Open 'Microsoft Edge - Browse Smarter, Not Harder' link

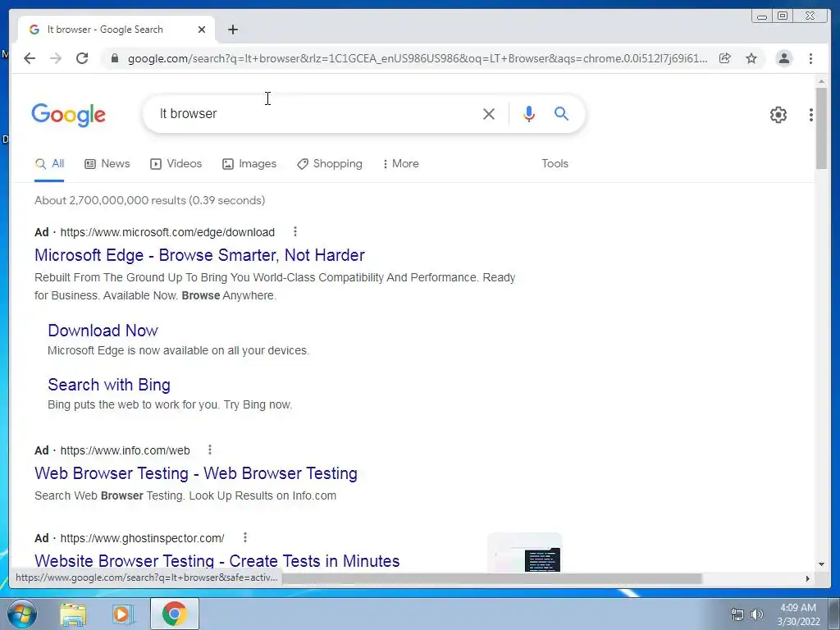[x=199, y=255]
